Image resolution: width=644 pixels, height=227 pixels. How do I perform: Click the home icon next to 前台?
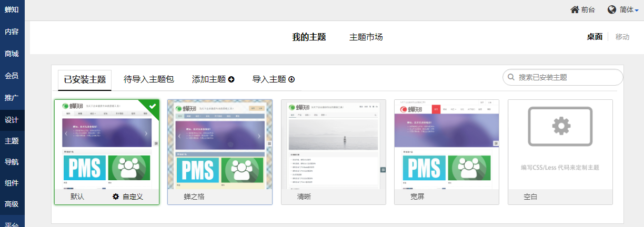click(x=575, y=9)
